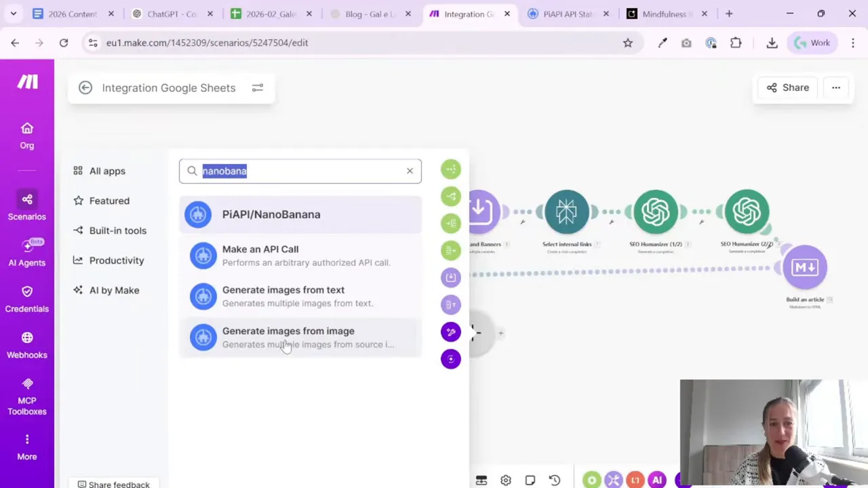Viewport: 868px width, 488px height.
Task: Open Webhooks in the sidebar
Action: (x=27, y=345)
